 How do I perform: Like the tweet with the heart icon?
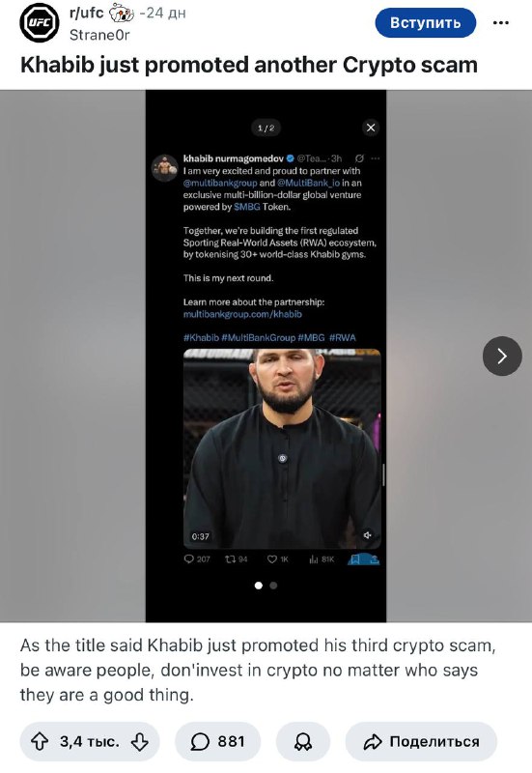(272, 559)
